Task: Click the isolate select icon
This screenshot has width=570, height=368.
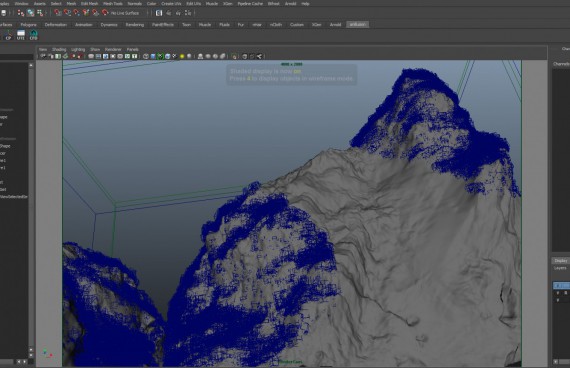Action: click(234, 56)
